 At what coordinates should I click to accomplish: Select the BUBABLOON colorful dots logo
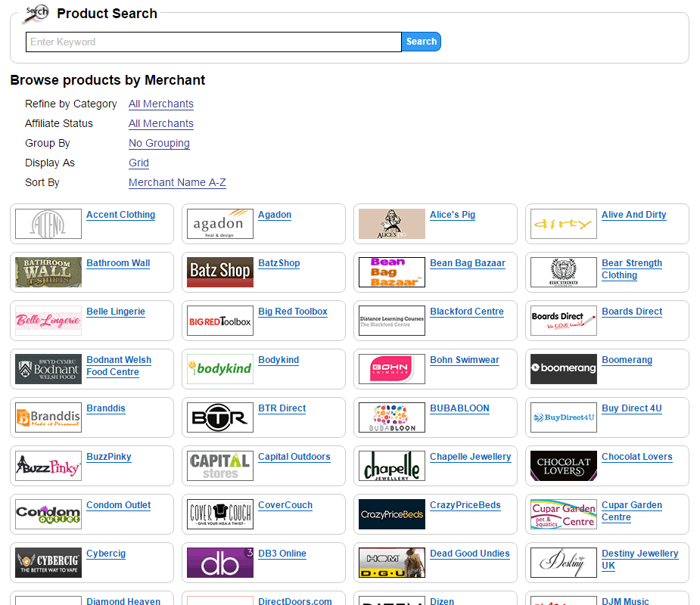point(392,417)
